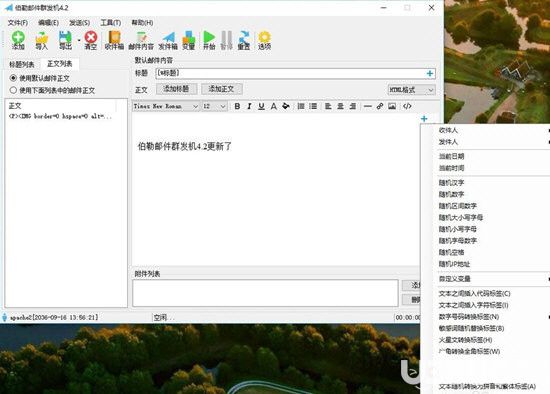Open the 文件(F) menu

(x=18, y=23)
